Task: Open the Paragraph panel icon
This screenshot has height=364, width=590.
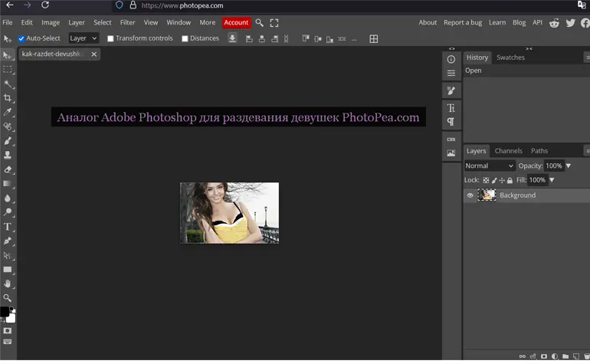Action: tap(451, 122)
